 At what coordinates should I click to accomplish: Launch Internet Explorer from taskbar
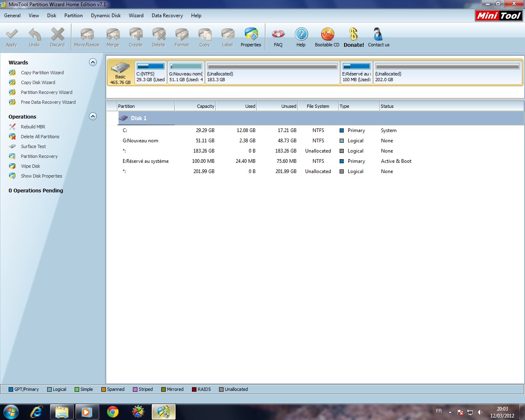pos(37,411)
